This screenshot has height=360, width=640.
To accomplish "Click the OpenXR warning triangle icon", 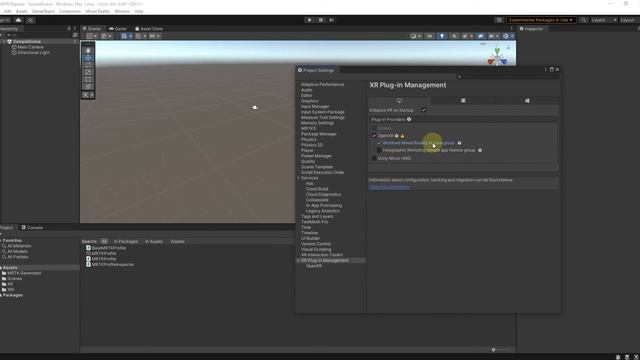I will (x=402, y=136).
